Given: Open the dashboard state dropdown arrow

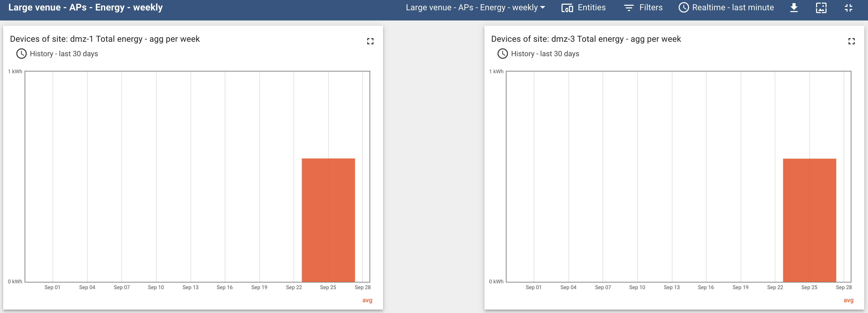Looking at the screenshot, I should pos(543,7).
